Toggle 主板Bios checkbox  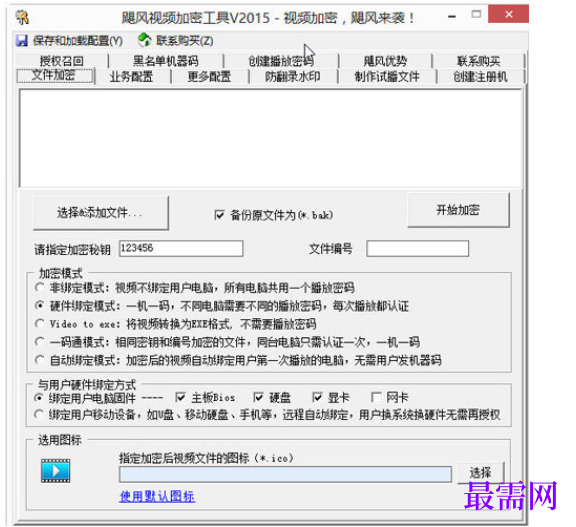180,397
